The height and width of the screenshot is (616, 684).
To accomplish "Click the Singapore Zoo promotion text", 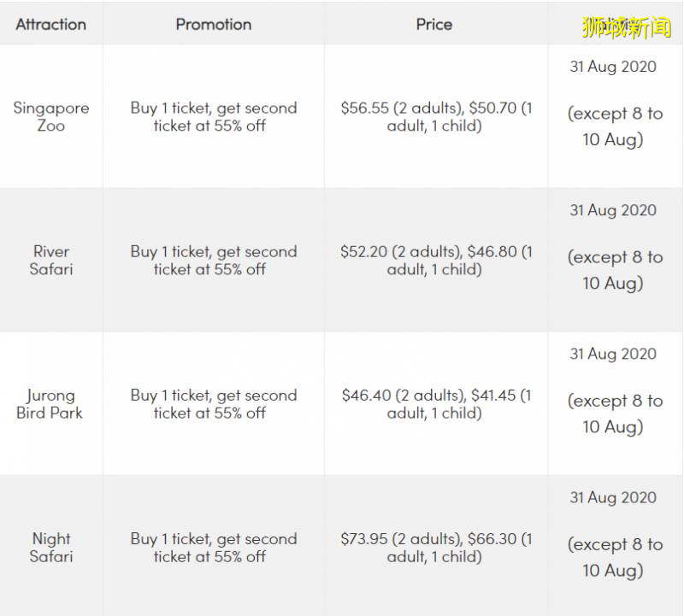I will pos(214,117).
